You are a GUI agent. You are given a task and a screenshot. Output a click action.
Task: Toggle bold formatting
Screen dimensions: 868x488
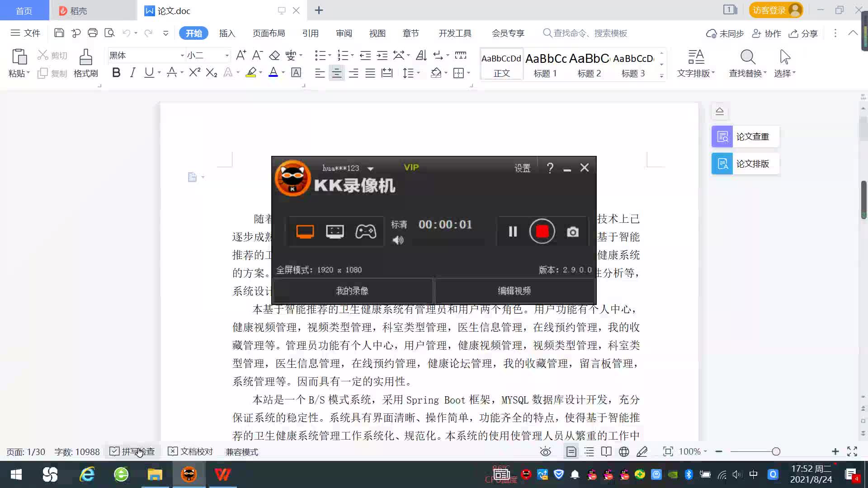click(116, 72)
